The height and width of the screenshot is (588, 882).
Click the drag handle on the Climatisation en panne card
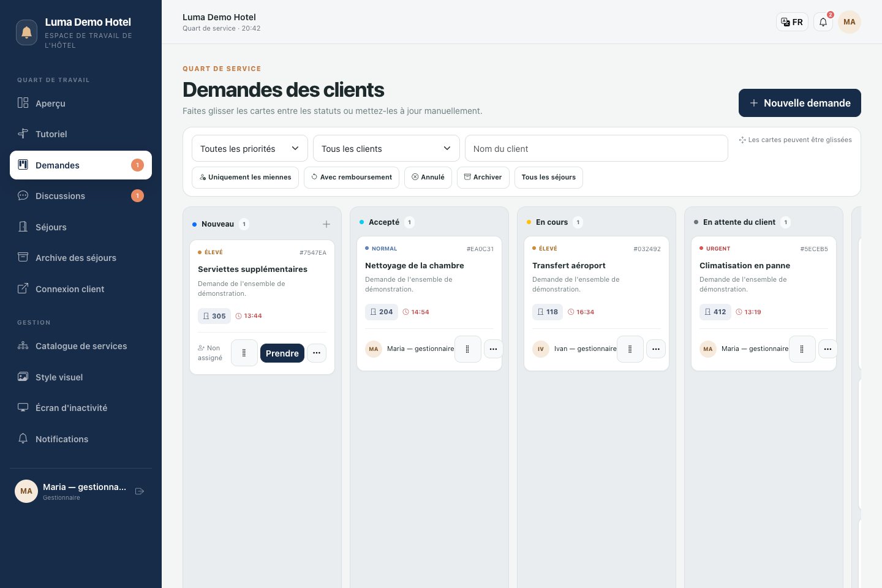(802, 349)
